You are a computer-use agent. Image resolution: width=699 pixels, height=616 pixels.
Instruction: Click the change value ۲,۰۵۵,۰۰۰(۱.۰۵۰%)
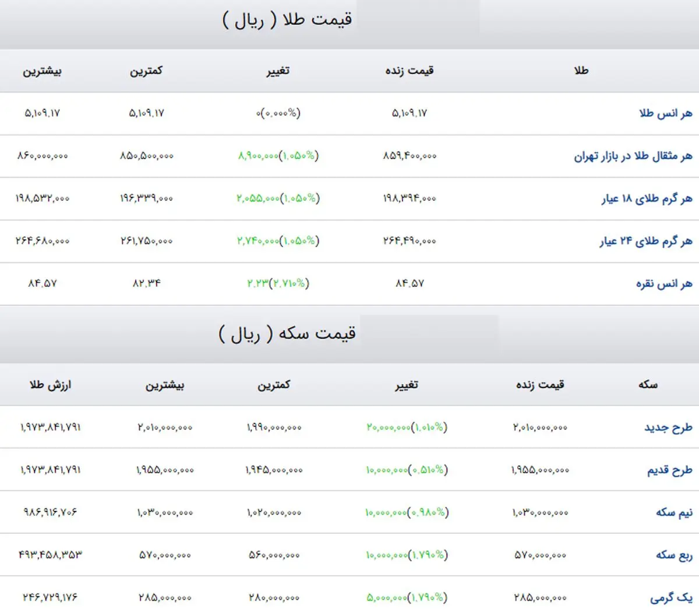pos(278,198)
